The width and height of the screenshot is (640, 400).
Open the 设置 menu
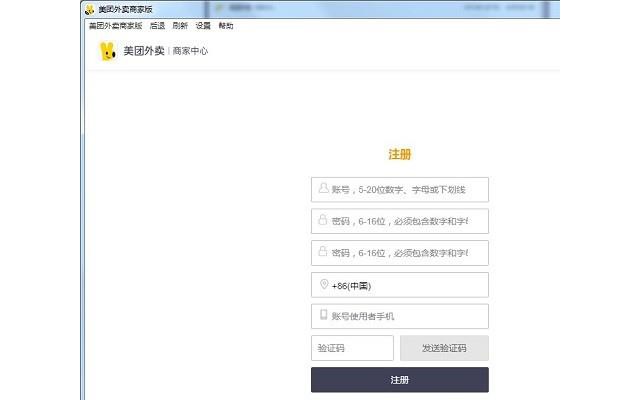coord(203,26)
